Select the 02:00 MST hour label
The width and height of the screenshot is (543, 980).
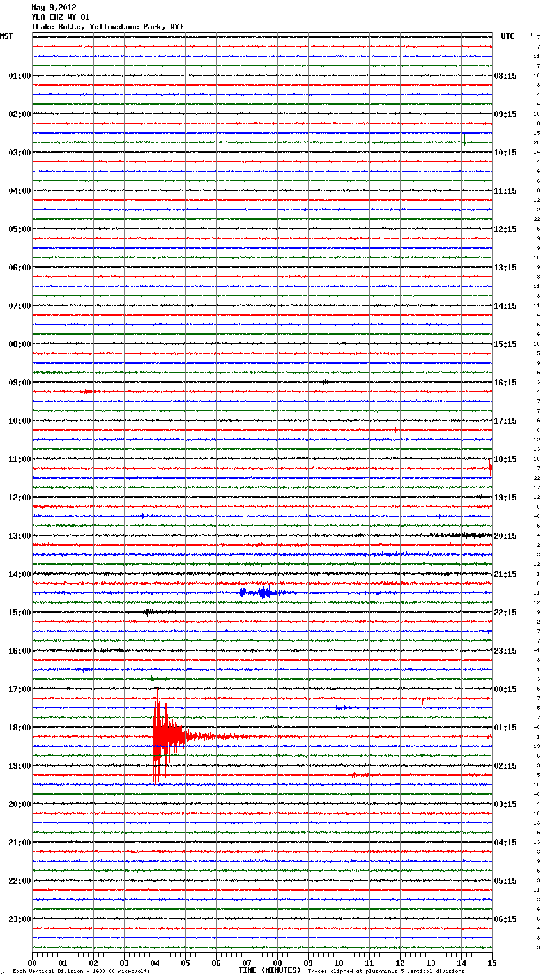20,114
